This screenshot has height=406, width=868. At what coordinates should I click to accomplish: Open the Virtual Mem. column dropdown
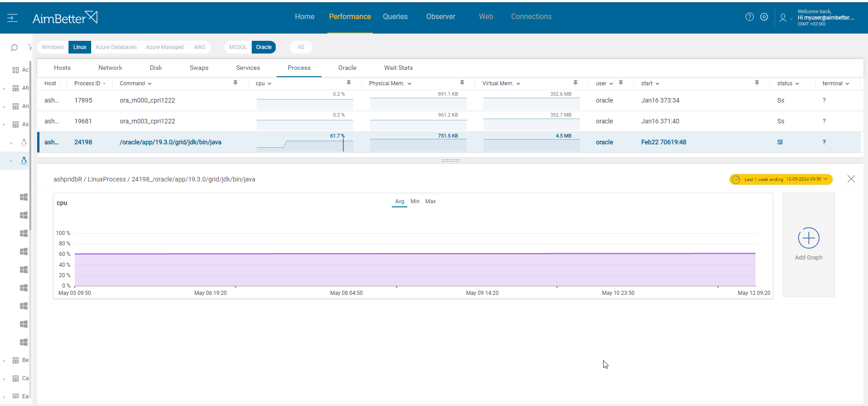pyautogui.click(x=518, y=83)
